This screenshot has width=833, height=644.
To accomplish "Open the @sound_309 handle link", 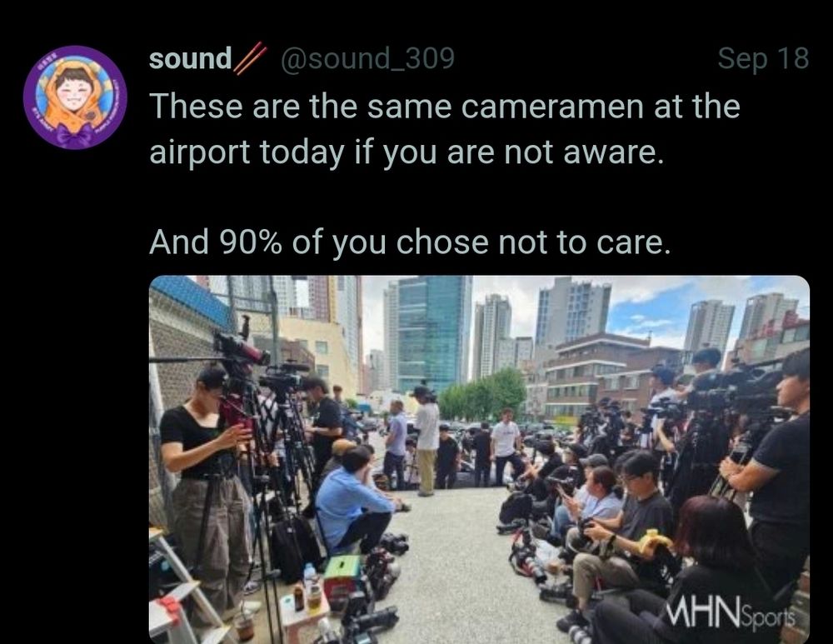I will (x=367, y=58).
